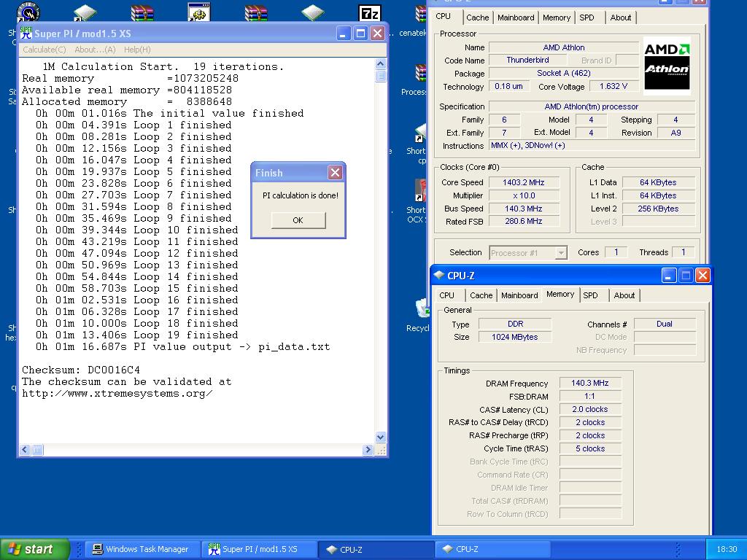
Task: Open the 7z desktop icon
Action: (370, 13)
